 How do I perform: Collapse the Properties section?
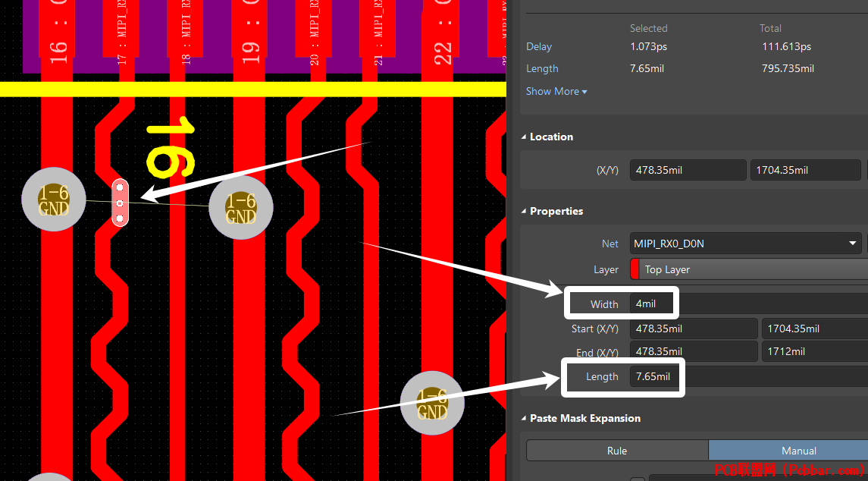pos(524,211)
